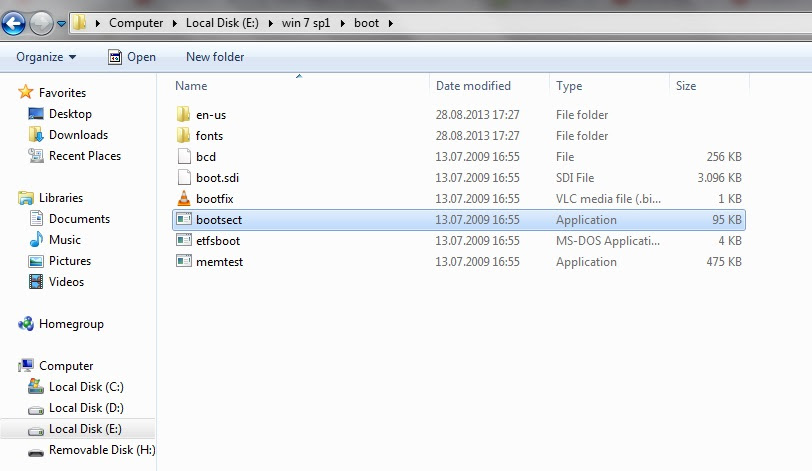Click the fonts folder icon
The height and width of the screenshot is (471, 812).
click(x=183, y=136)
